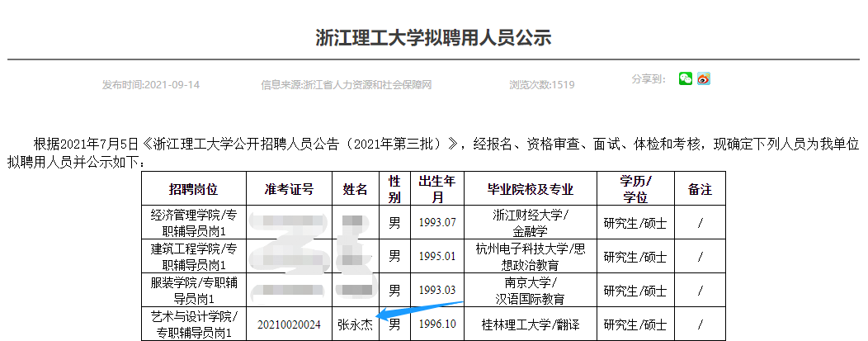Click gender 男 in the 南京大学 row

[394, 290]
